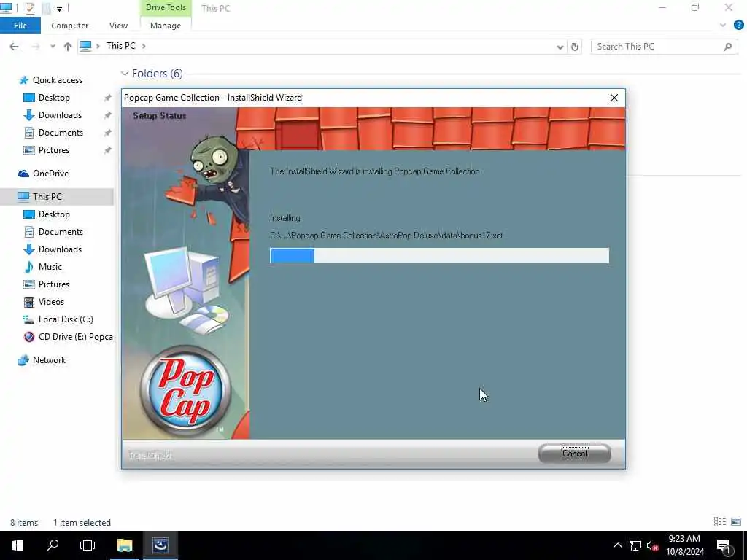Open the Music folder in sidebar
The width and height of the screenshot is (747, 560).
(x=50, y=267)
